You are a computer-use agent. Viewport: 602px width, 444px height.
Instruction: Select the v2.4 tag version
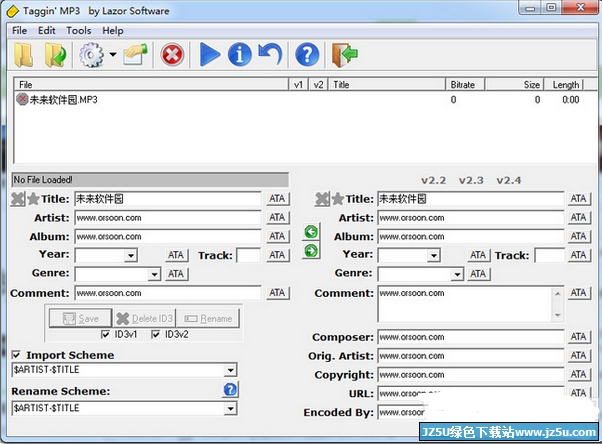point(509,180)
